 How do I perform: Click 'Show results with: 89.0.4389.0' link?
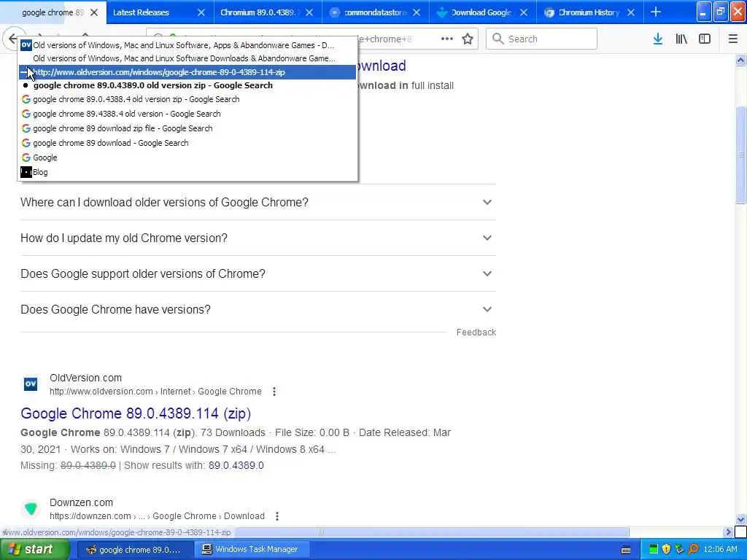pyautogui.click(x=236, y=465)
